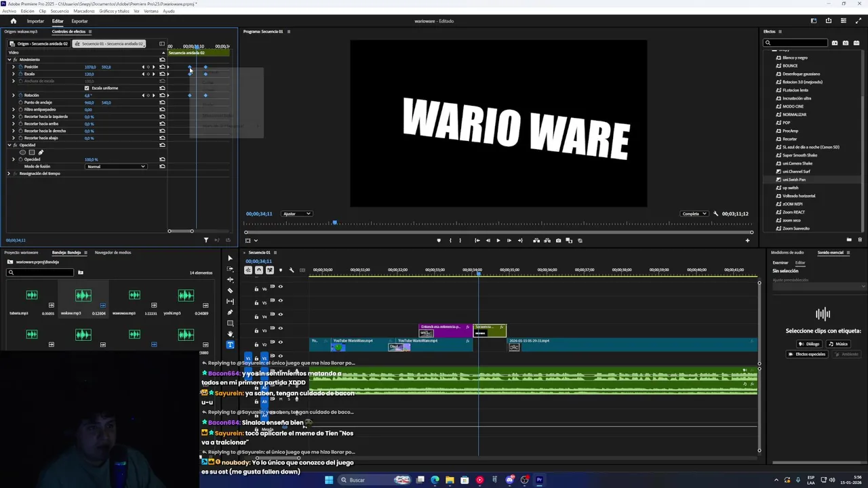The height and width of the screenshot is (488, 868).
Task: Click the Música tag button
Action: click(x=839, y=344)
